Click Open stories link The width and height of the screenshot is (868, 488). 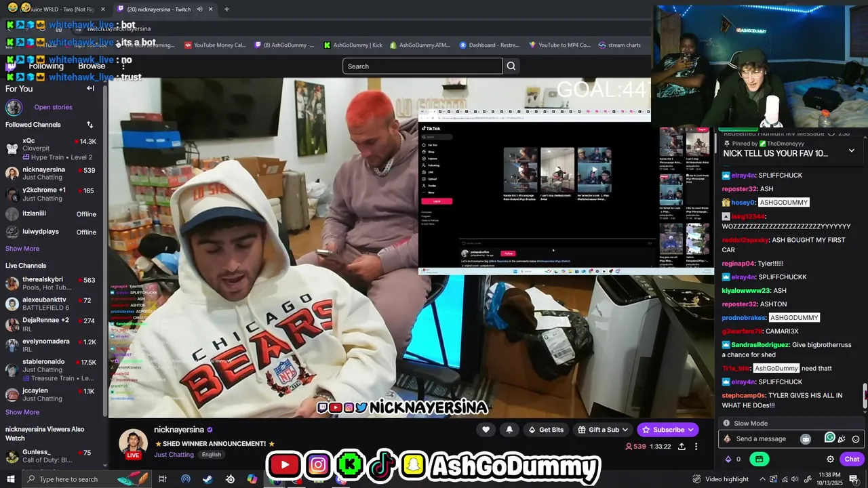[x=53, y=107]
